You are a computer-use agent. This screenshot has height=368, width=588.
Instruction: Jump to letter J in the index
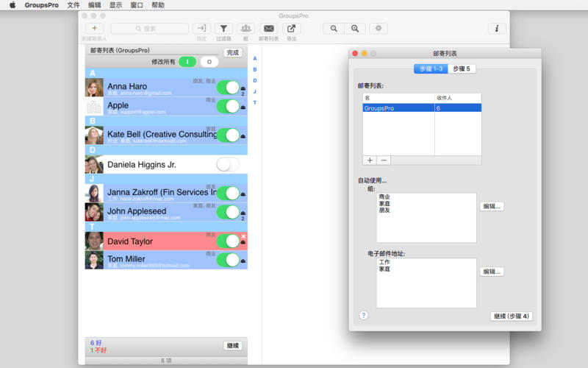point(254,91)
